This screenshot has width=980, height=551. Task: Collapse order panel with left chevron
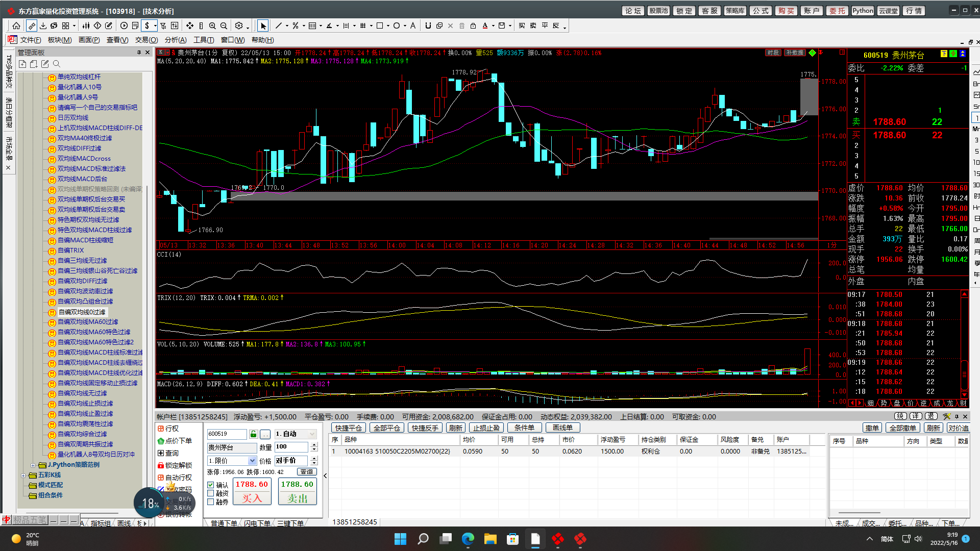[x=325, y=476]
